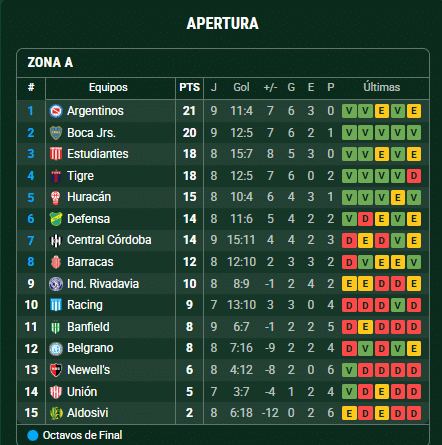Screen dimensions: 442x445
Task: Click the Unión red-white badge
Action: pyautogui.click(x=56, y=392)
